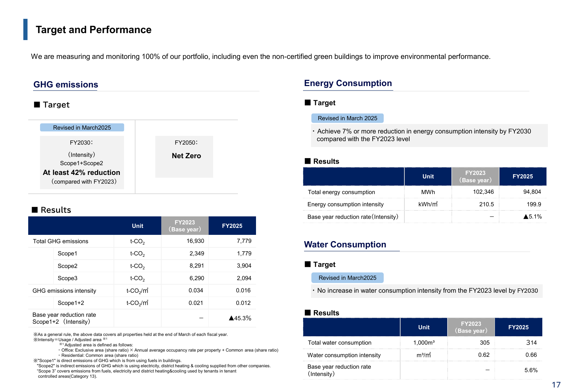Click the 'Target and Performance' slide title
This screenshot has width=566, height=392.
click(93, 30)
